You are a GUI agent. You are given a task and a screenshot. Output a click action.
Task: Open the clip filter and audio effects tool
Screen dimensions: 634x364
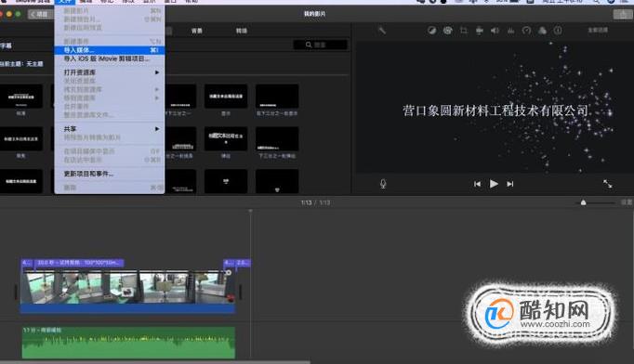click(x=542, y=31)
